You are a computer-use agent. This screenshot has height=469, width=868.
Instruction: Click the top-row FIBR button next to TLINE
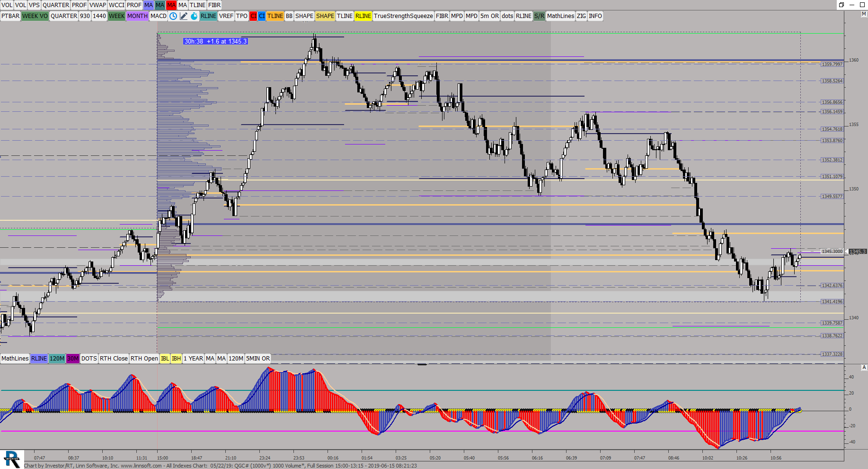click(x=214, y=5)
